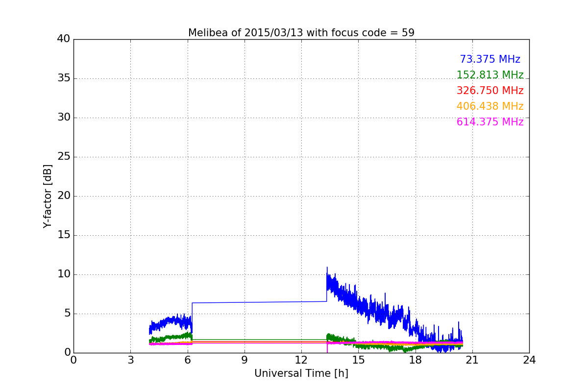The width and height of the screenshot is (588, 392).
Task: Click the y-axis tick label 25
Action: click(x=63, y=157)
